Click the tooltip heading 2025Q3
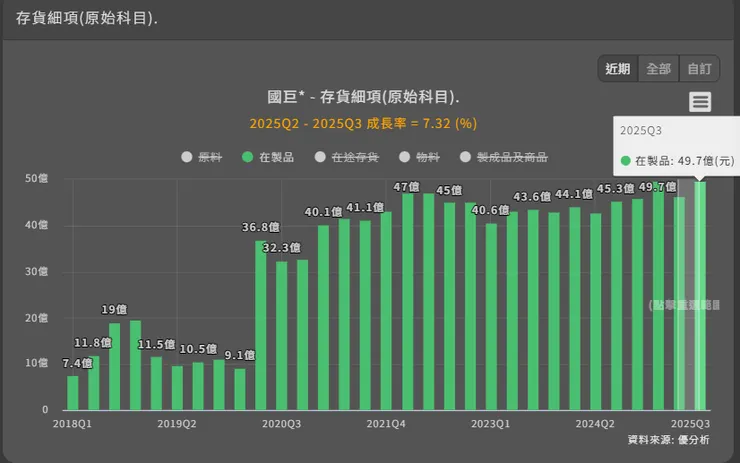The image size is (740, 463). [640, 131]
